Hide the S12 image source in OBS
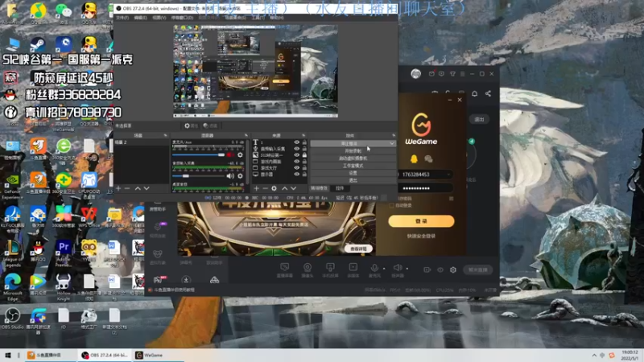 pos(296,155)
